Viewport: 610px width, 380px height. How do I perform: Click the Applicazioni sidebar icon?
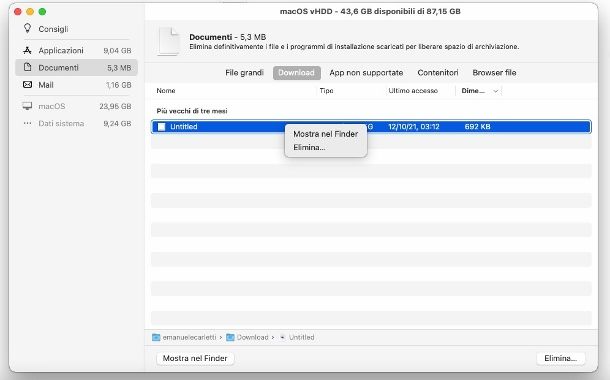pyautogui.click(x=27, y=50)
